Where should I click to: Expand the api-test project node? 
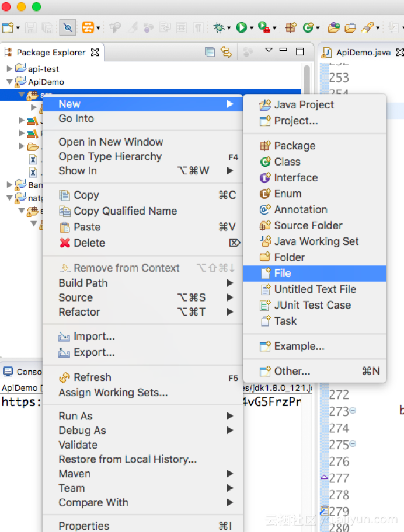pyautogui.click(x=9, y=69)
